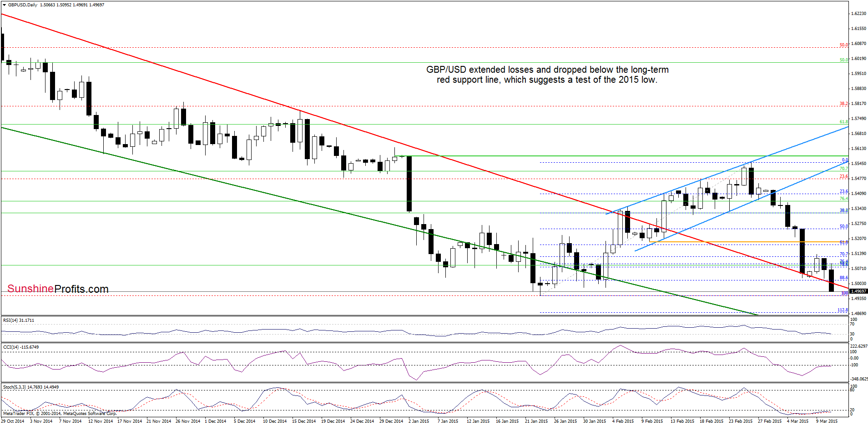Viewport: 868px width, 425px height.
Task: Select the Stoch(5,3,3) indicator label
Action: point(31,387)
